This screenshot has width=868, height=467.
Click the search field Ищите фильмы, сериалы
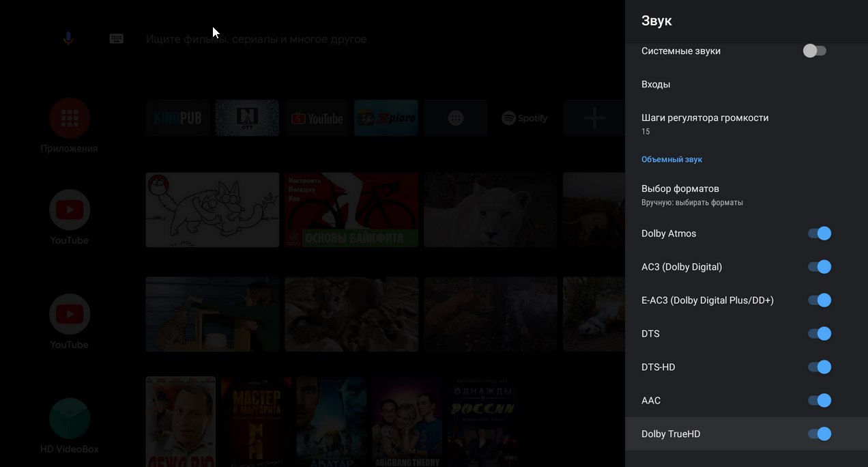pyautogui.click(x=257, y=40)
